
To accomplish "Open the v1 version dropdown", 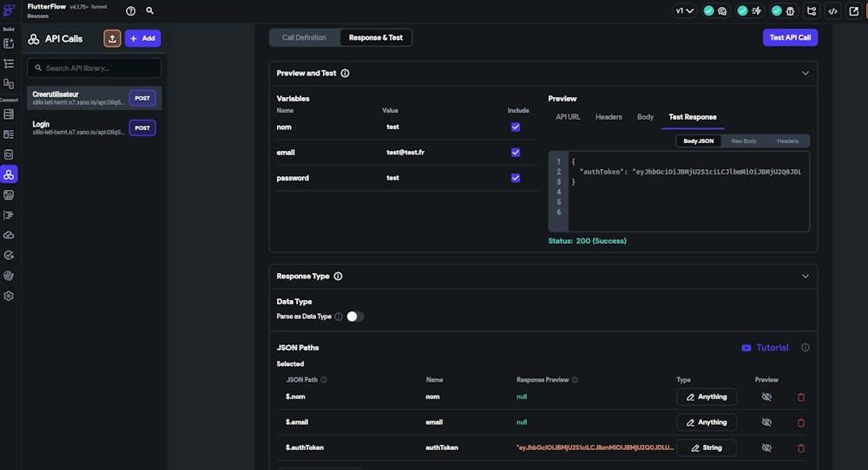I will [x=685, y=11].
